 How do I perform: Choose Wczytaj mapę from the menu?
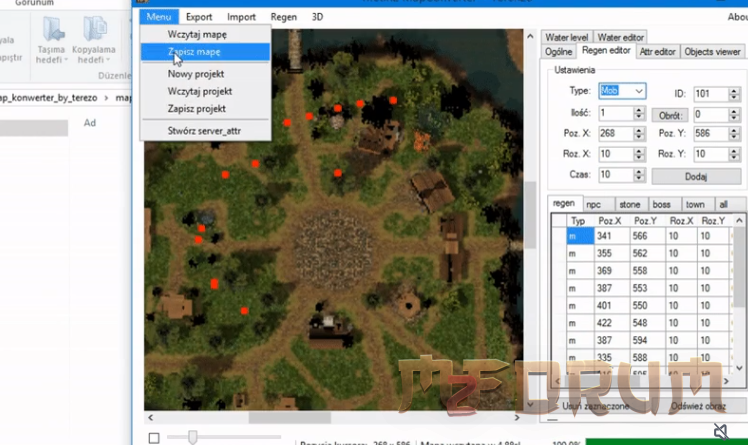point(206,34)
